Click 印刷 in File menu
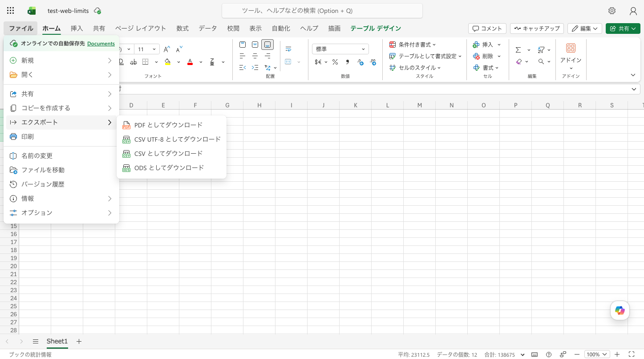This screenshot has width=644, height=359. pyautogui.click(x=61, y=136)
